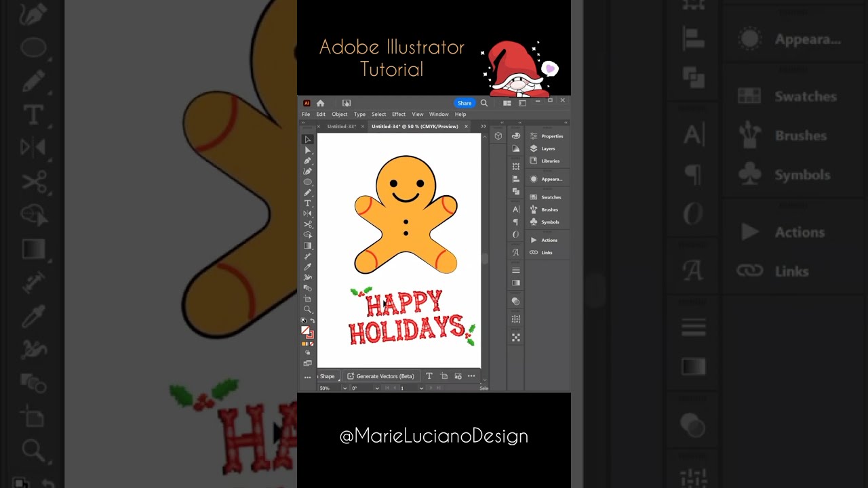This screenshot has height=488, width=868.
Task: Swap fill and stroke colors
Action: [312, 320]
